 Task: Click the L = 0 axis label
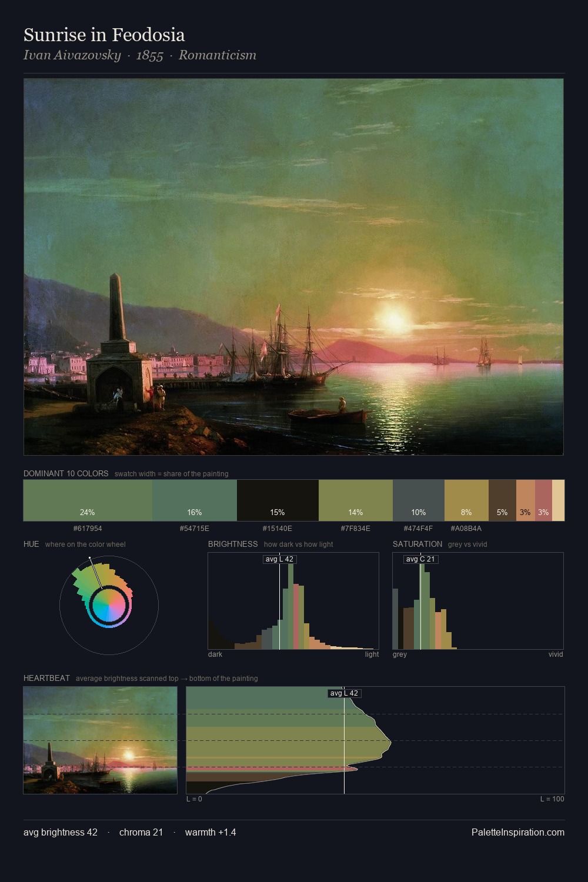tap(194, 799)
